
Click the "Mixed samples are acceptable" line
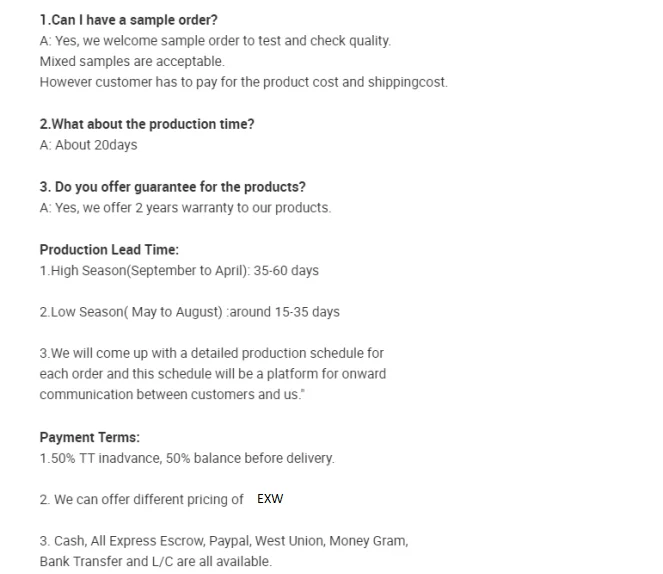pos(132,61)
